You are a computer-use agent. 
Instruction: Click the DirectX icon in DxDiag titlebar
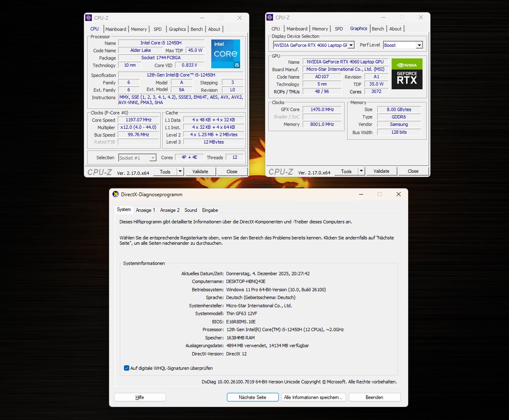point(115,194)
